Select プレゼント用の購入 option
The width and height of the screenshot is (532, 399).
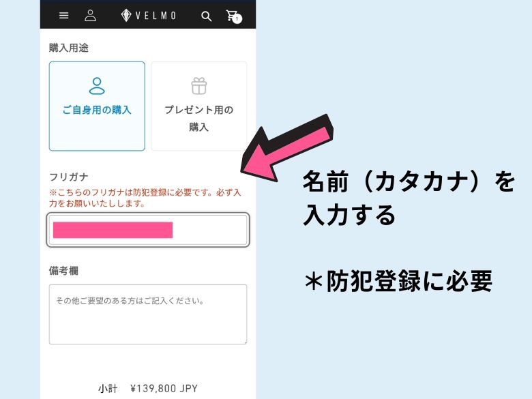coord(199,106)
